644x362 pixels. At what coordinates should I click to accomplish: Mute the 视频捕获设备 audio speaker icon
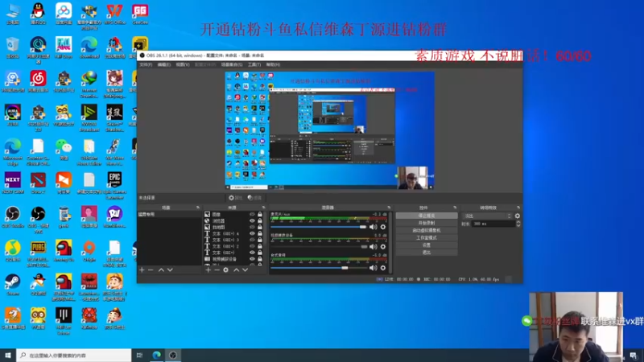(x=373, y=247)
